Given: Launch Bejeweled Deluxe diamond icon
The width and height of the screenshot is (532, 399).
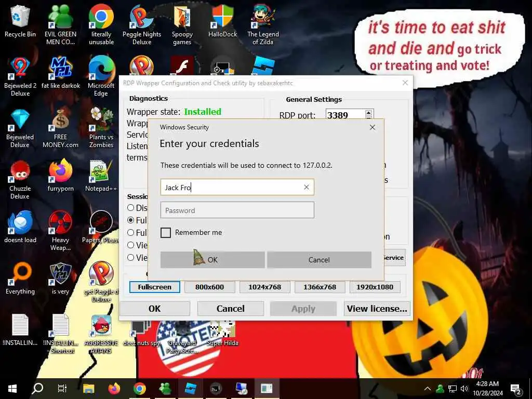Looking at the screenshot, I should click(x=20, y=128).
